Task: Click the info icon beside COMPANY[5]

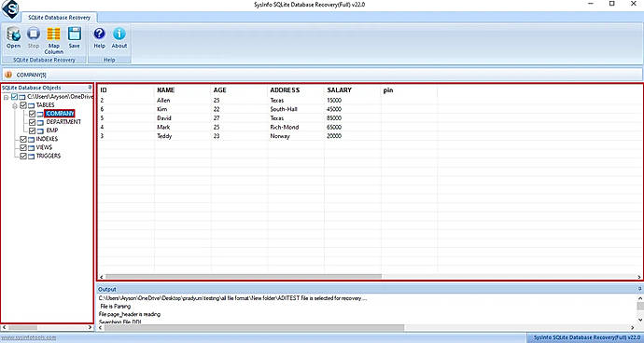Action: click(8, 75)
